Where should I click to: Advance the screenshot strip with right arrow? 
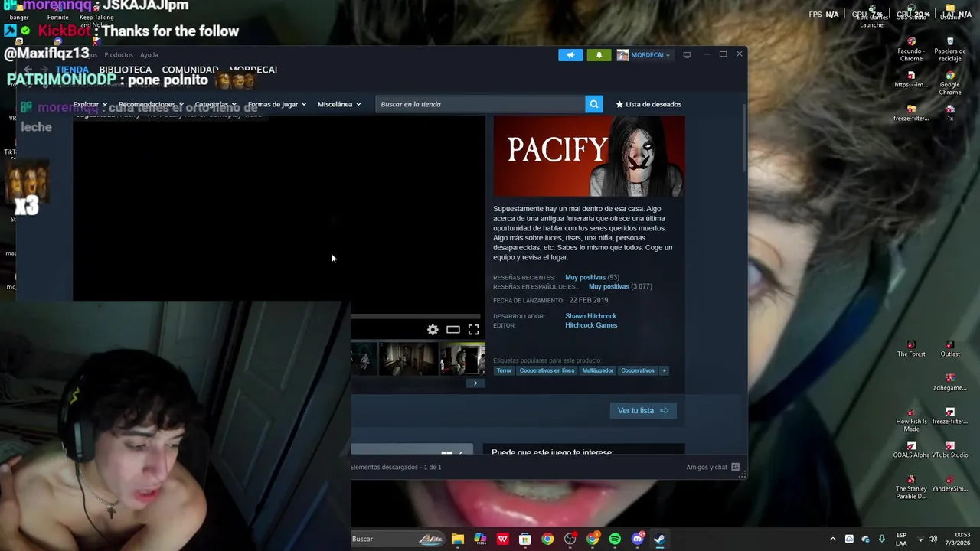point(475,383)
